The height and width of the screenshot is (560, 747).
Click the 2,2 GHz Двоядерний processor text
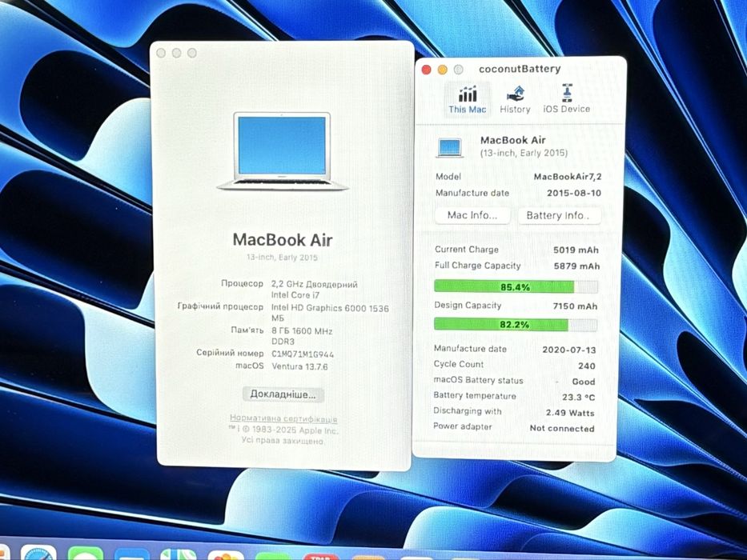pyautogui.click(x=314, y=284)
